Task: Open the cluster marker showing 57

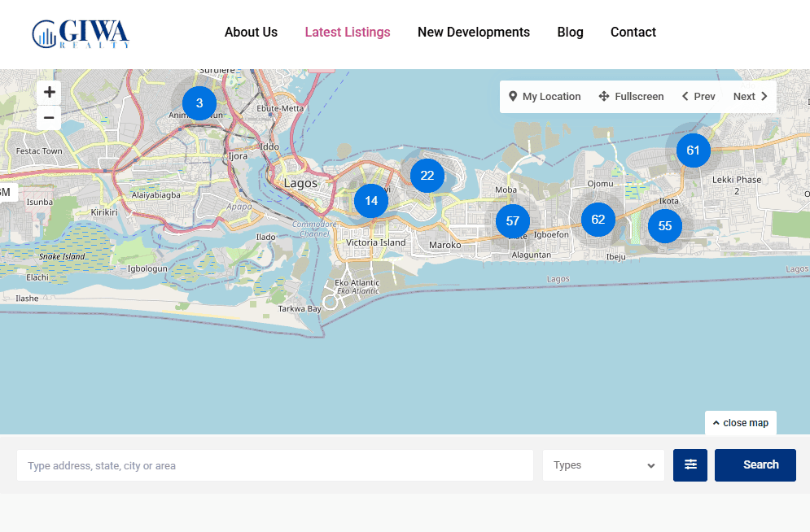Action: [512, 221]
